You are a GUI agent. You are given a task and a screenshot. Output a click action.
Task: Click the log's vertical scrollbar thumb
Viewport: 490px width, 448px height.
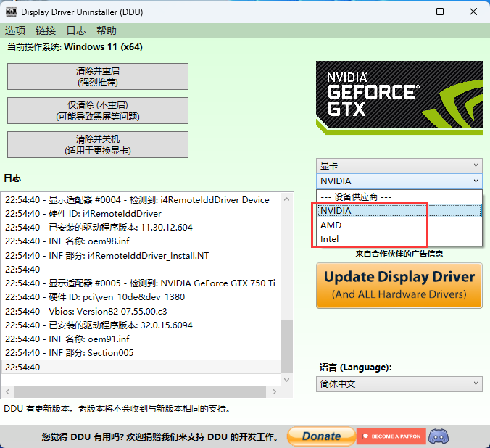point(287,346)
